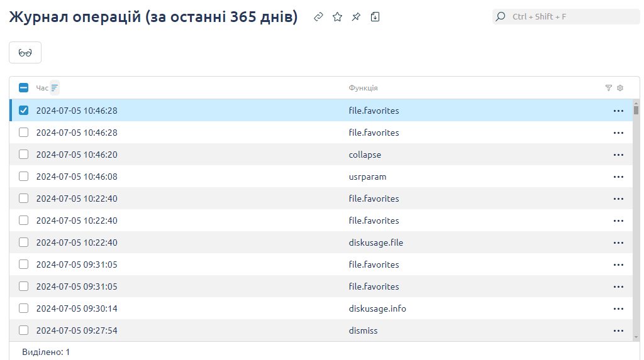The width and height of the screenshot is (644, 360).
Task: Toggle sort order icon next to Час
Action: click(55, 88)
